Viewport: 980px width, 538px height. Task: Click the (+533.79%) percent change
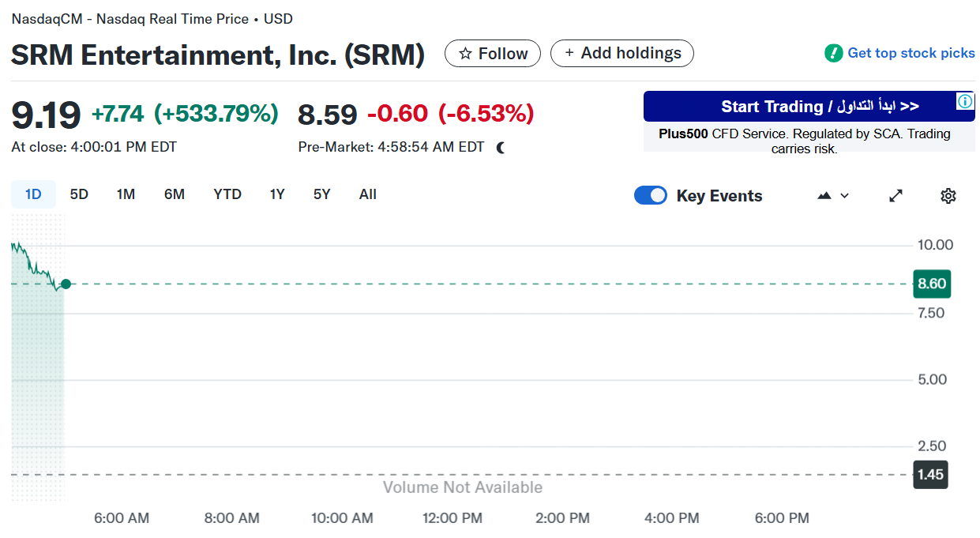tap(216, 114)
